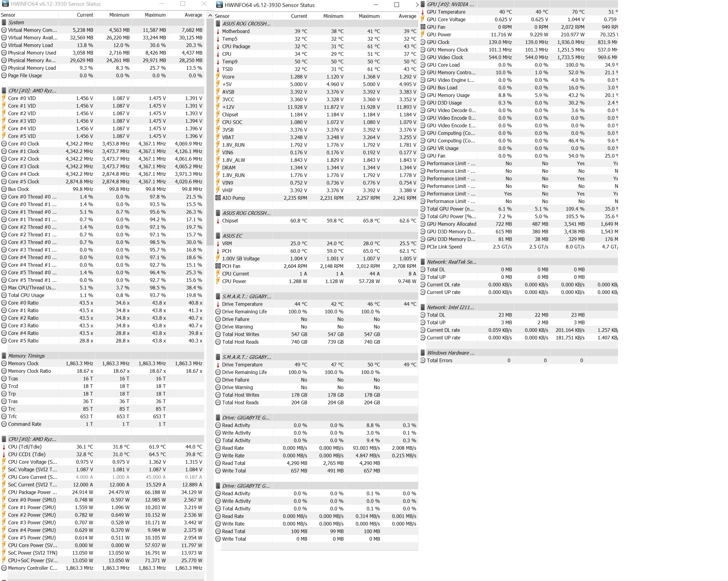Screen dimensions: 728x581
Task: Click the GPU Temperature thermometer icon
Action: pyautogui.click(x=422, y=12)
